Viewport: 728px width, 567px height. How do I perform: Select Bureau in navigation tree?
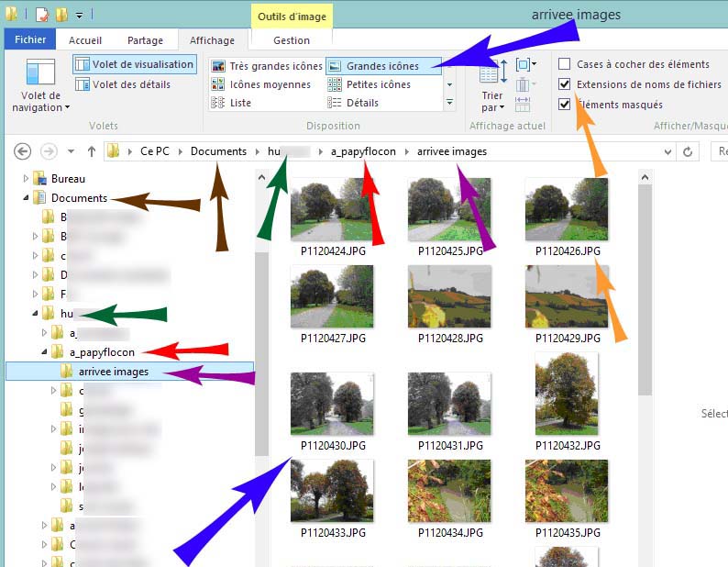pos(68,179)
